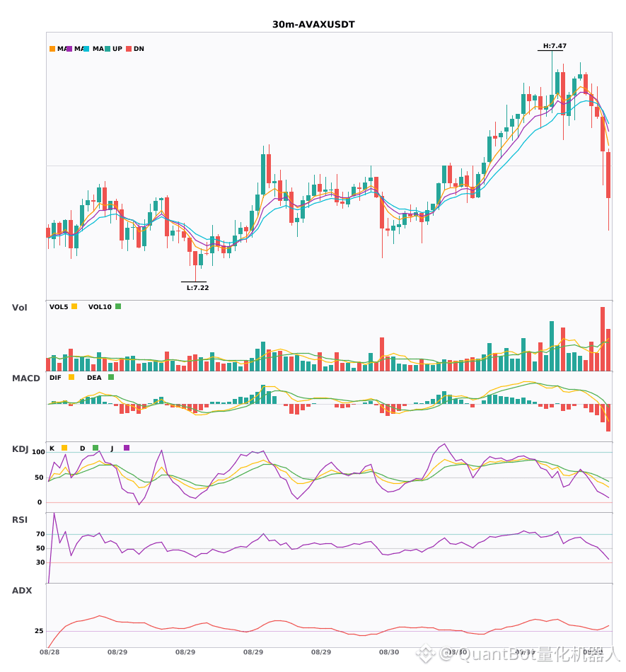This screenshot has height=672, width=626.
Task: Select the yellow K line swatch
Action: 64,448
